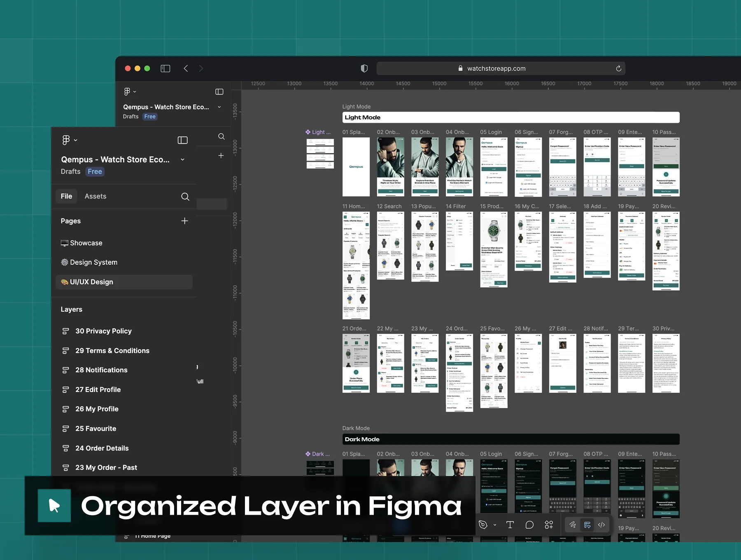Select the 26 My Profile layer name
Image resolution: width=741 pixels, height=560 pixels.
(97, 409)
